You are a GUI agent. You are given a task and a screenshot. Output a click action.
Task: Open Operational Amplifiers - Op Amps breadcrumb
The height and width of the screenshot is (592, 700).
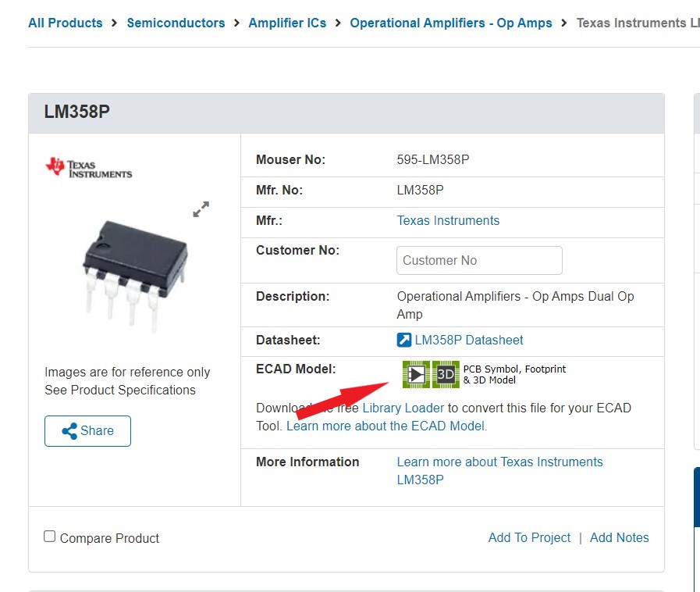click(x=450, y=23)
